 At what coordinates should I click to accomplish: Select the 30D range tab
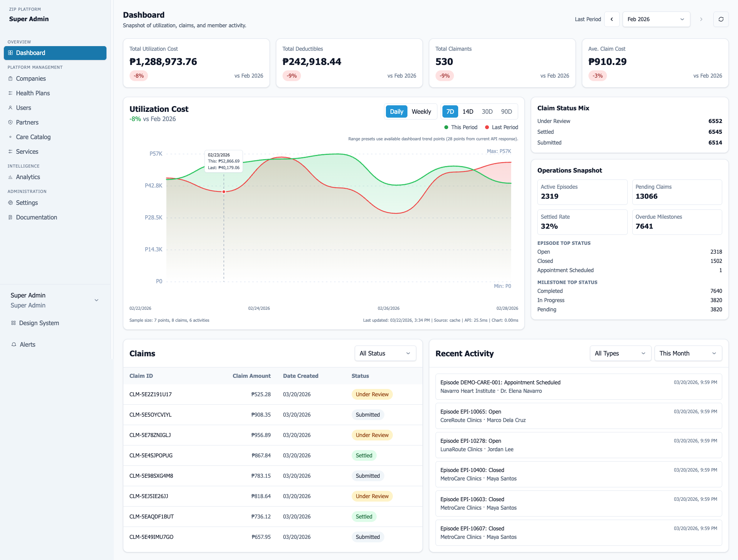pos(487,111)
